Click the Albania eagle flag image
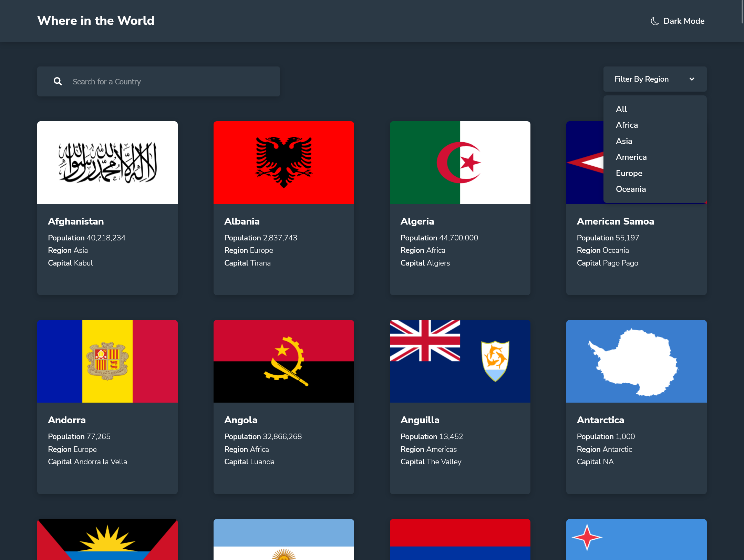 tap(284, 163)
